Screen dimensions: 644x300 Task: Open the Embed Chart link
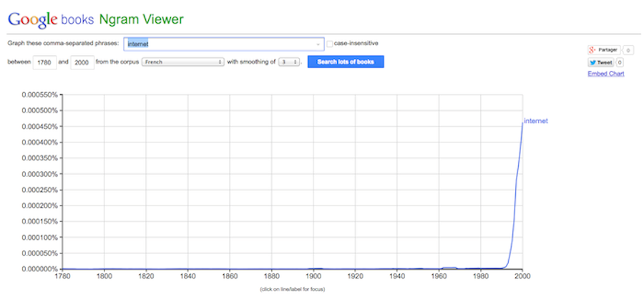coord(606,74)
